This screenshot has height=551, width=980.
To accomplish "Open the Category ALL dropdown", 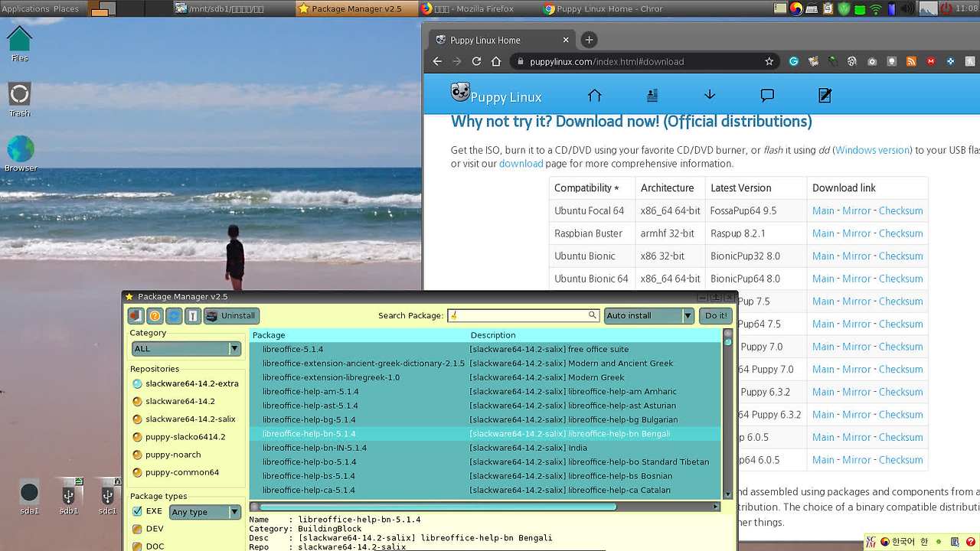I will (185, 348).
